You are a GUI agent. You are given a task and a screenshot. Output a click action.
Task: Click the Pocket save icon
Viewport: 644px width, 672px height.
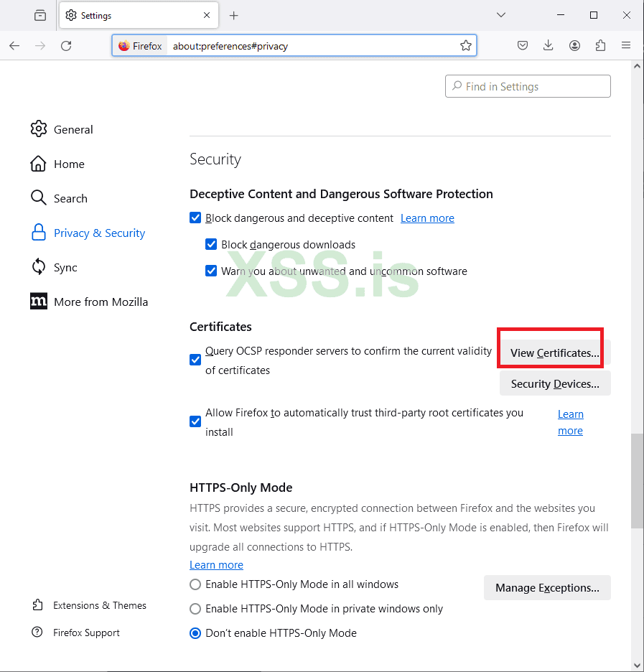point(523,45)
